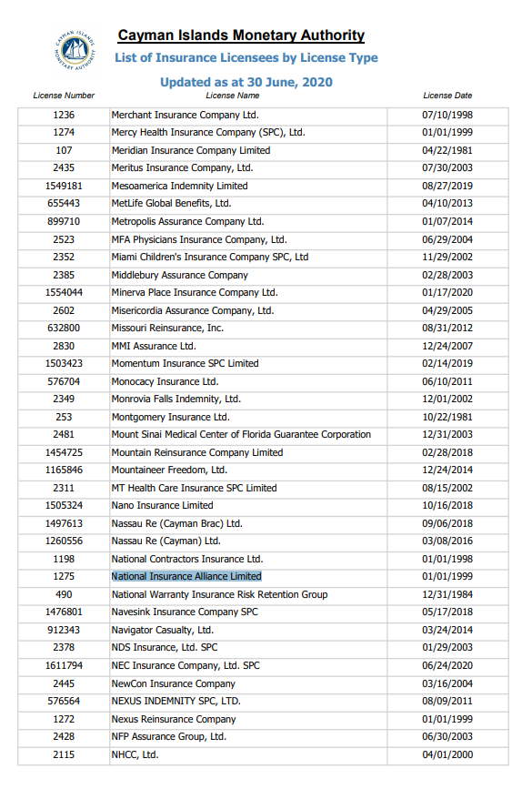Click the date 01/17/2020 for Minerva Place
The image size is (532, 789).
click(447, 293)
